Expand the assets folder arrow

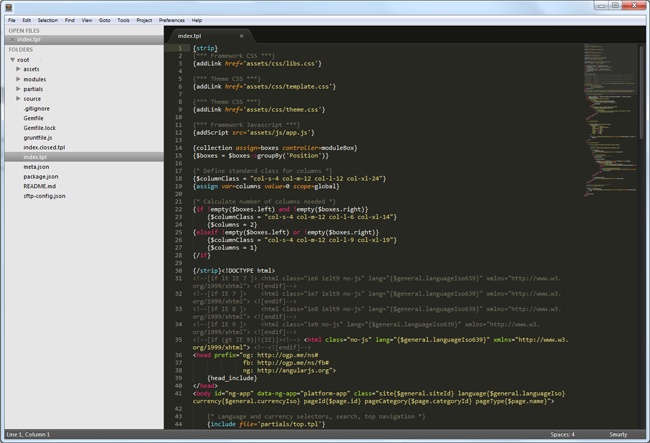point(18,69)
